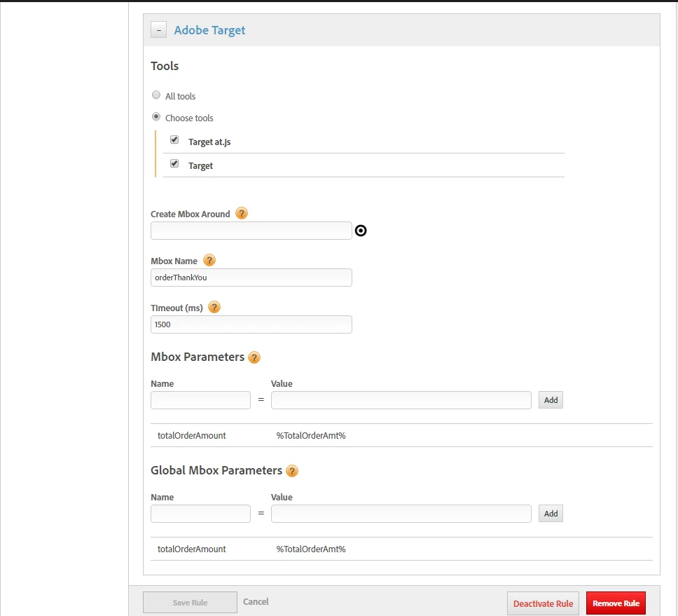678x616 pixels.
Task: Cancel the rule editing
Action: click(x=256, y=602)
